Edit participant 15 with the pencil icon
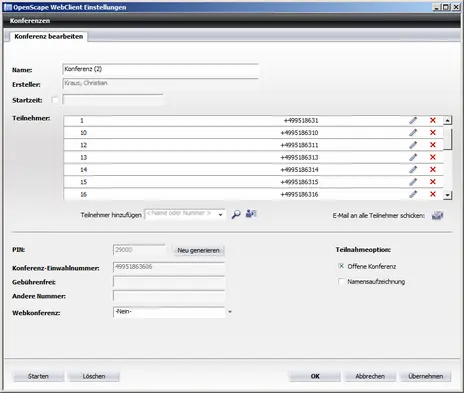The height and width of the screenshot is (393, 464). pyautogui.click(x=413, y=182)
